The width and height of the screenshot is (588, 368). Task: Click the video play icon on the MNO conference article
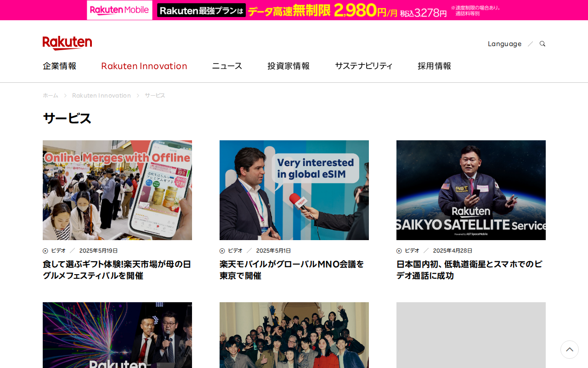click(221, 250)
